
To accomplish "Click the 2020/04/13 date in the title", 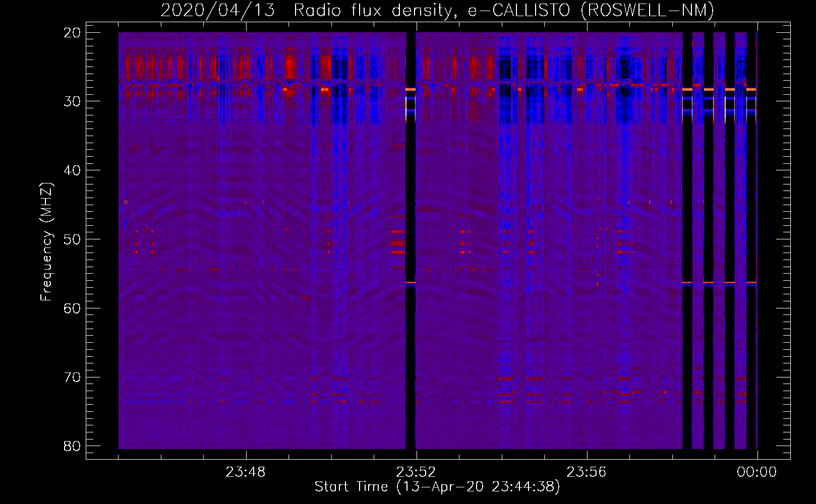I will [218, 10].
